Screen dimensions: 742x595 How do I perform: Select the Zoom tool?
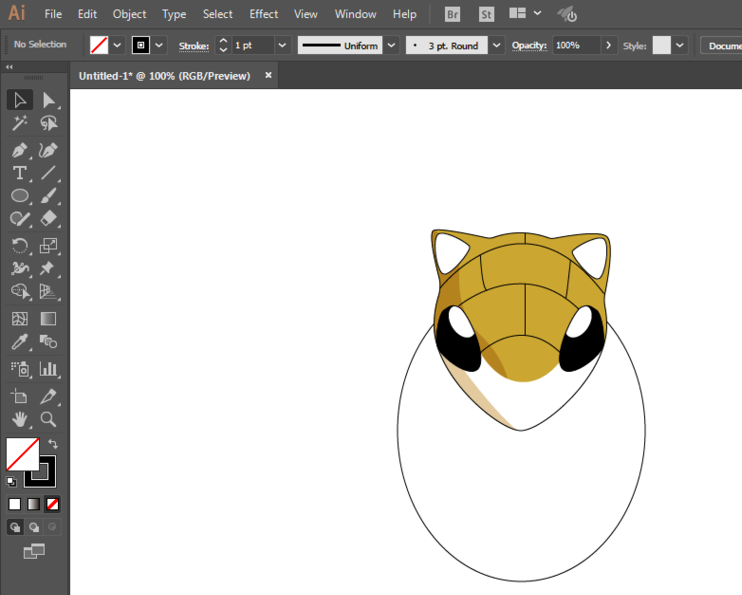[48, 419]
